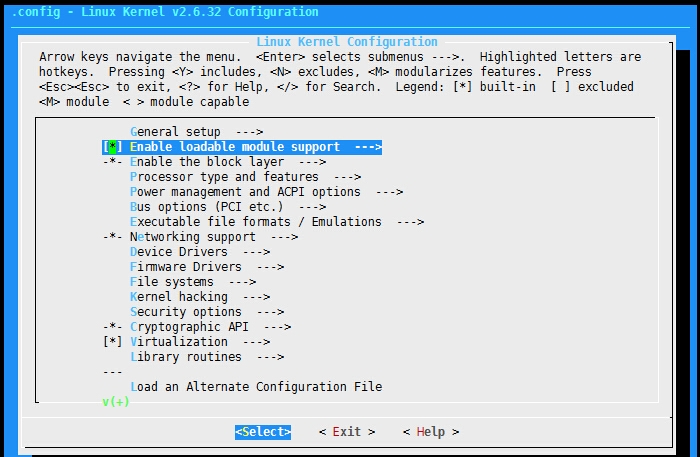700x457 pixels.
Task: Click the ---> arrow after Security options
Action: [270, 312]
